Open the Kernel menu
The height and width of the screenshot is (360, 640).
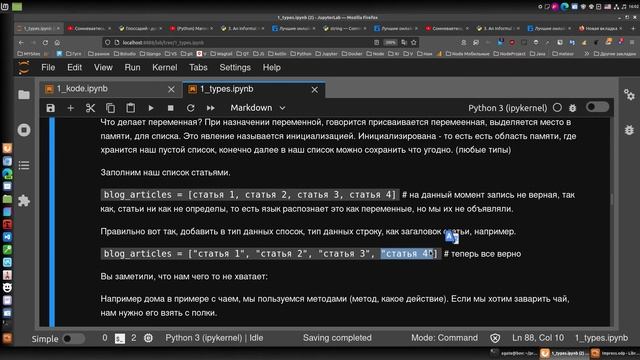(165, 68)
